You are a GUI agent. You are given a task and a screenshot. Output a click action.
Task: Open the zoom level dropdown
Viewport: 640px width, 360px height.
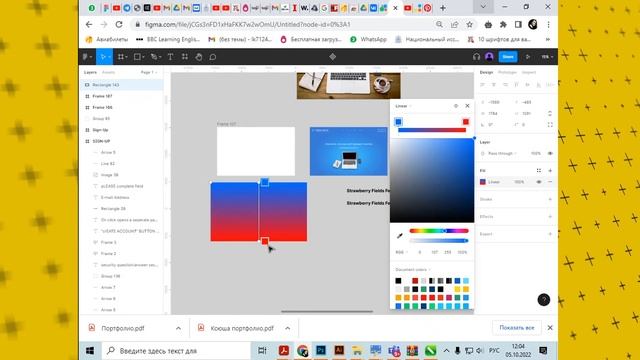(x=547, y=57)
